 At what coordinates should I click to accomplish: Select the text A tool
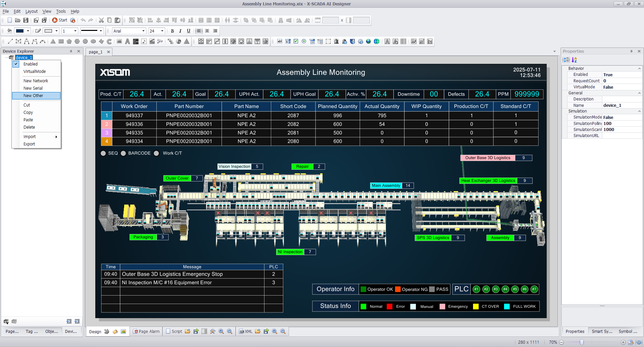tap(128, 42)
